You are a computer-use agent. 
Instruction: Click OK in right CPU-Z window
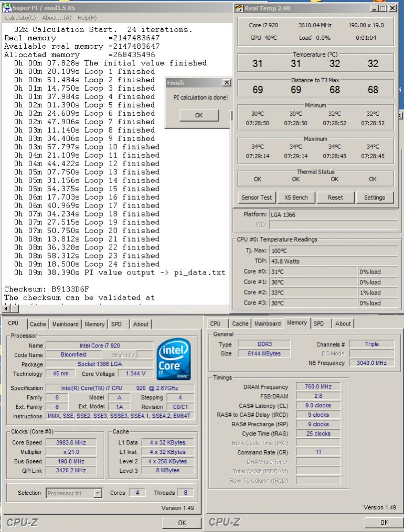tap(384, 523)
